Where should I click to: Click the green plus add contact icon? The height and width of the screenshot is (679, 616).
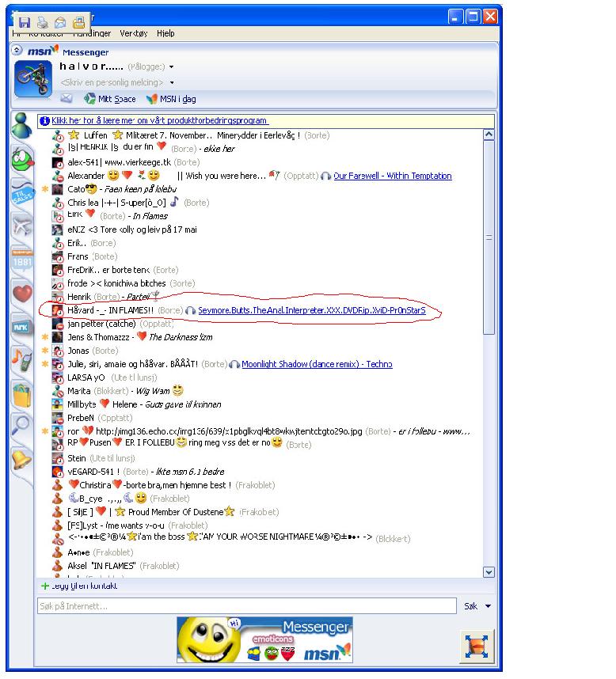[44, 586]
